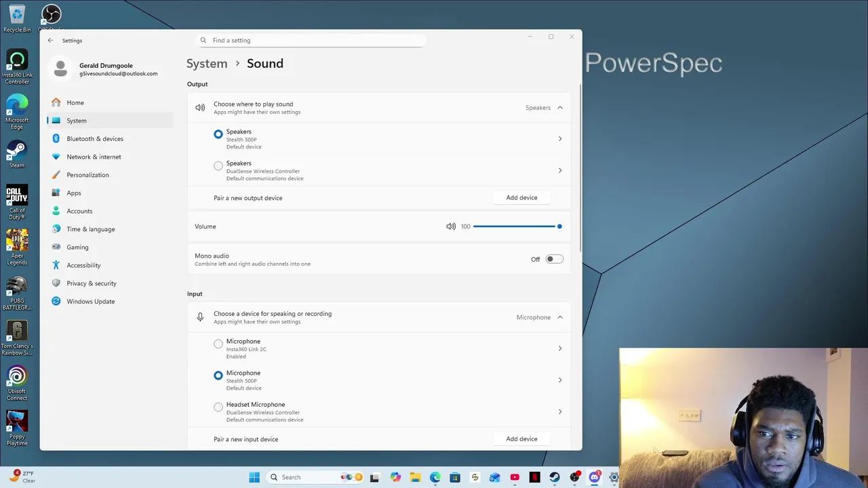
Task: Select DualSense Headset Microphone input
Action: click(x=218, y=407)
